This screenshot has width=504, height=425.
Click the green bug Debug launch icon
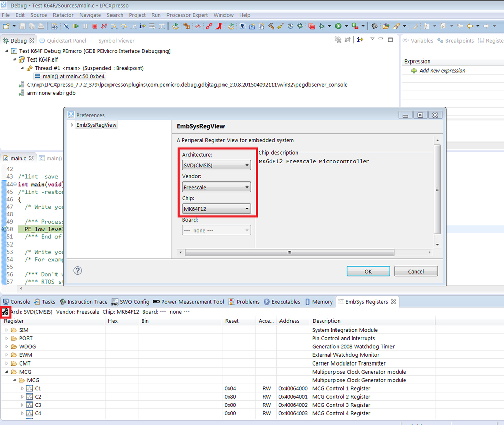coord(321,26)
